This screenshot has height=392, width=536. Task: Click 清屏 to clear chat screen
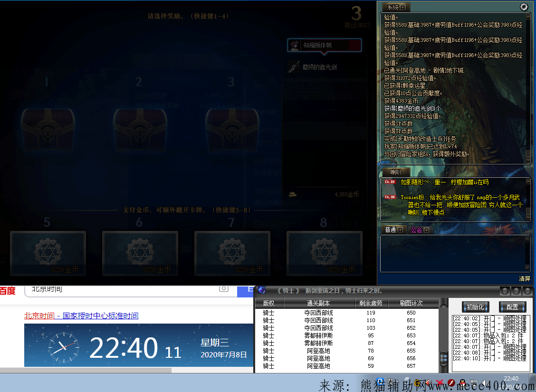pos(525,278)
